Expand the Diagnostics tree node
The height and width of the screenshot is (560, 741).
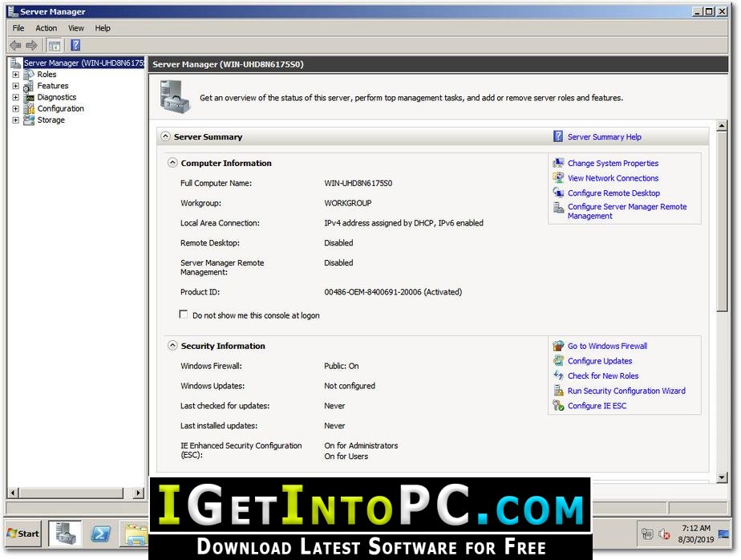(x=15, y=97)
